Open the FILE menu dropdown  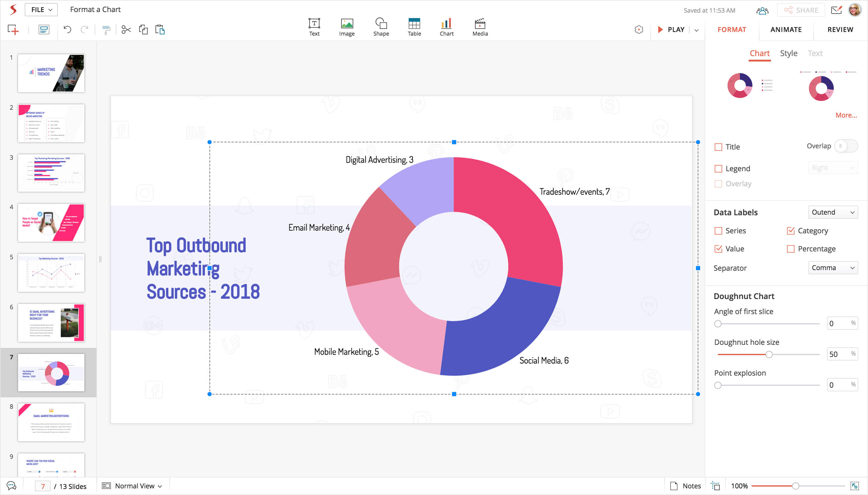tap(41, 10)
